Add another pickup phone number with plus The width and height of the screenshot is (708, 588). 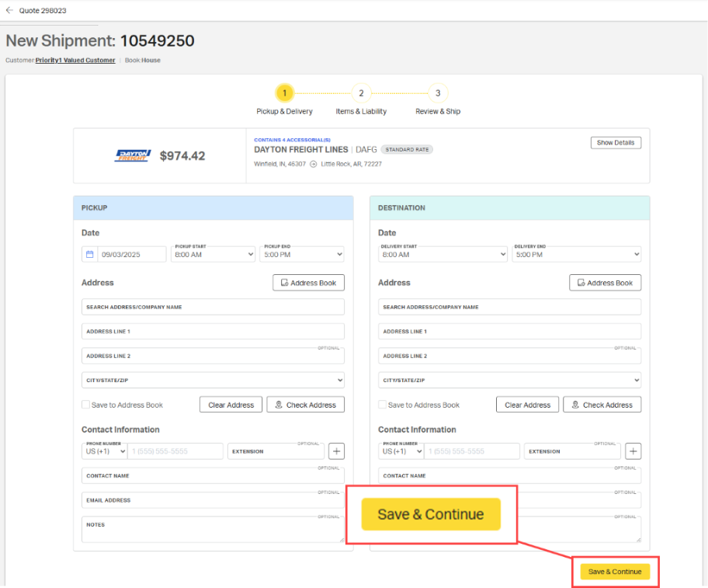(336, 451)
